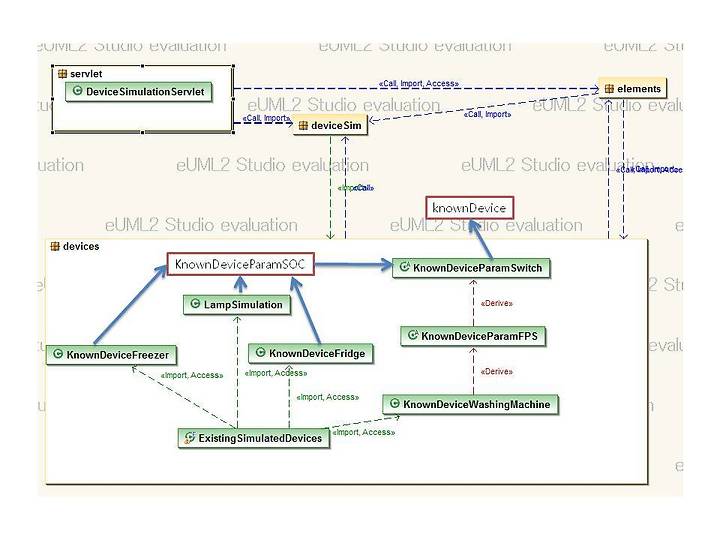Select the servlet package icon
This screenshot has height=540, width=720.
click(63, 73)
